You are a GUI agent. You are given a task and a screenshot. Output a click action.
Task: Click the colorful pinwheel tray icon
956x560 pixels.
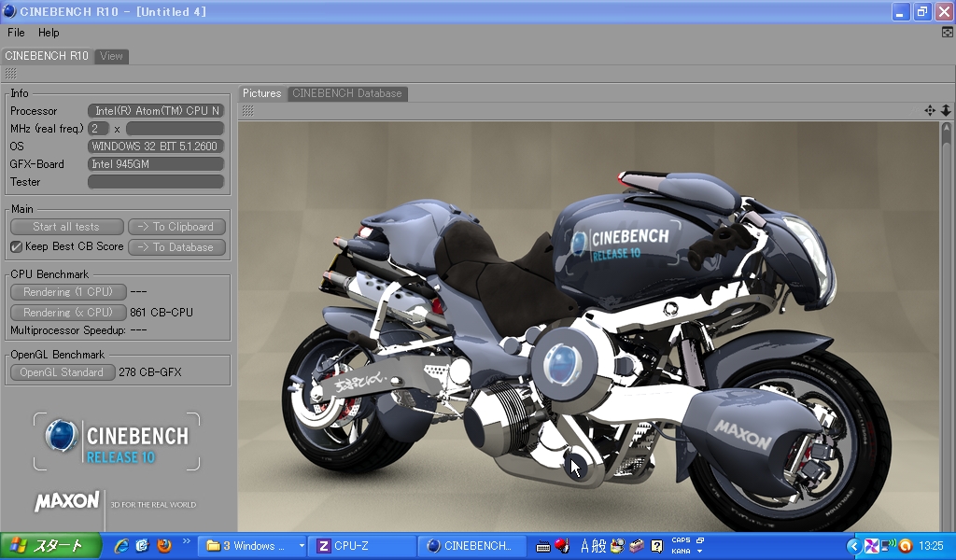872,546
